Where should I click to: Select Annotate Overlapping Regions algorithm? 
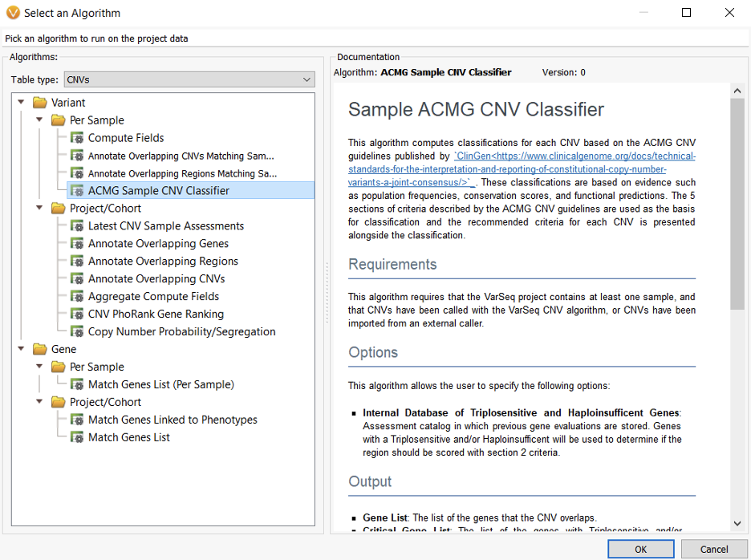click(163, 262)
